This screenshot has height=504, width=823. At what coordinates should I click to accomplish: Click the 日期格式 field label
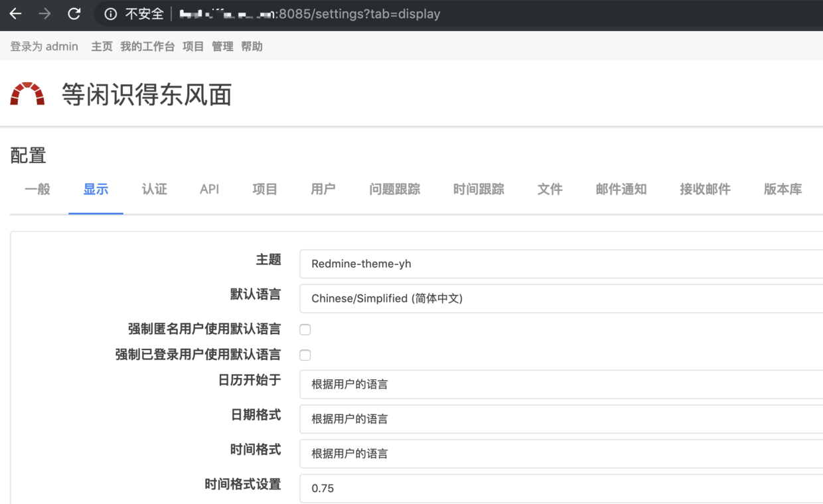(x=256, y=415)
